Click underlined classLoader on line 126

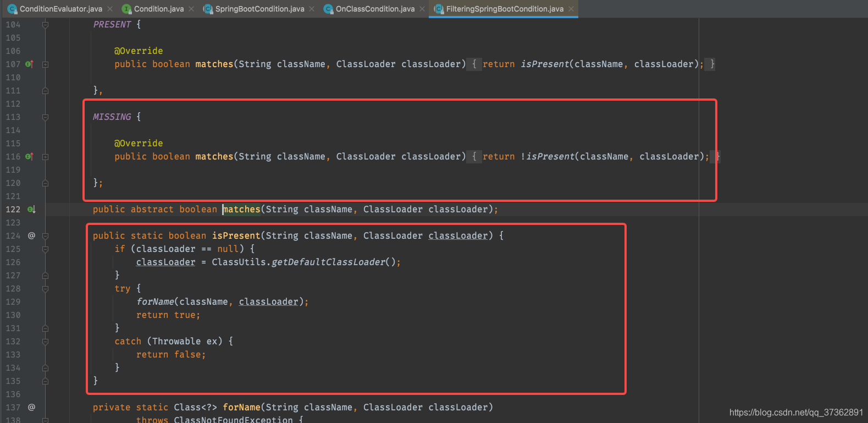165,262
